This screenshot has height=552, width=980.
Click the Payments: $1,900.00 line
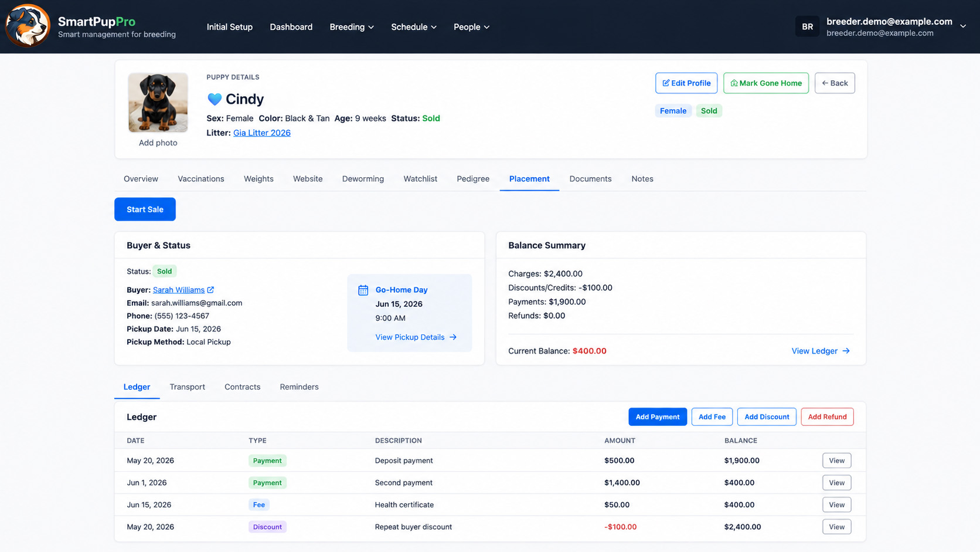547,302
